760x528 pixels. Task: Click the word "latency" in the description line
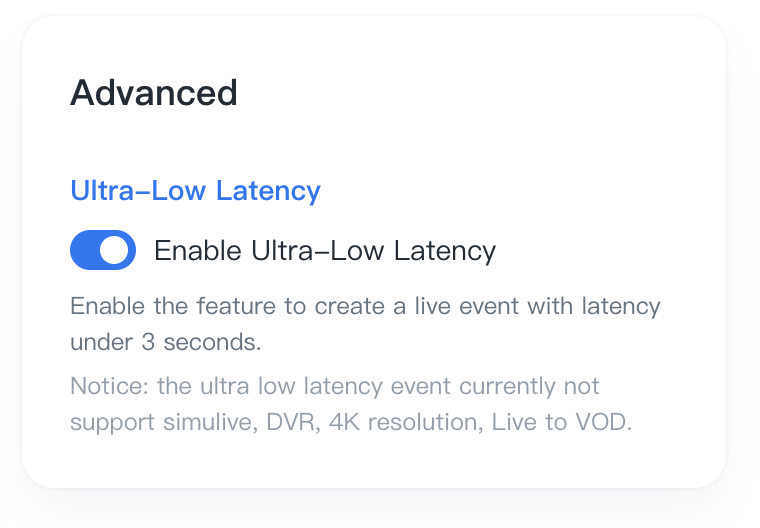(x=618, y=306)
